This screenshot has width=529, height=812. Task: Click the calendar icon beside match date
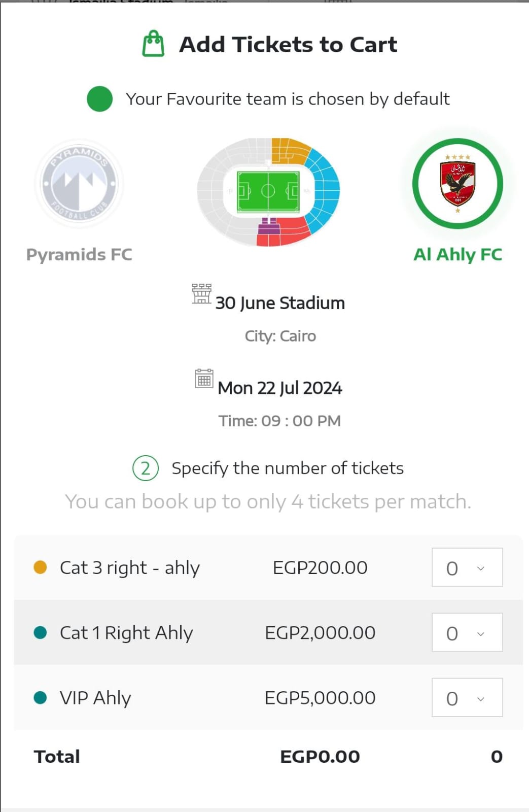pyautogui.click(x=204, y=379)
